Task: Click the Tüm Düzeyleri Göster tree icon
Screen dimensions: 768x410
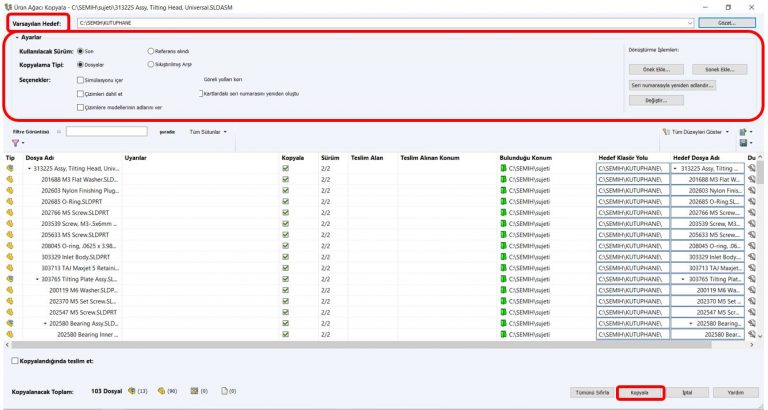Action: (x=666, y=131)
